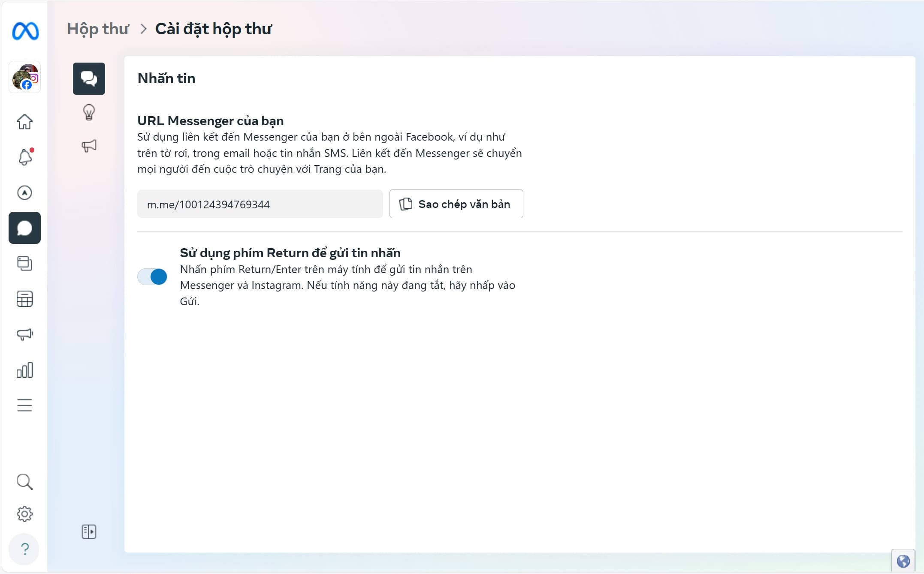Go back to Hộp thư breadcrumb
924x574 pixels.
[98, 29]
